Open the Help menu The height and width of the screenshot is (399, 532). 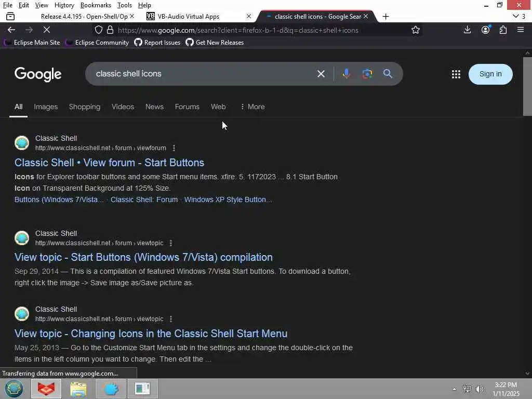click(x=144, y=5)
